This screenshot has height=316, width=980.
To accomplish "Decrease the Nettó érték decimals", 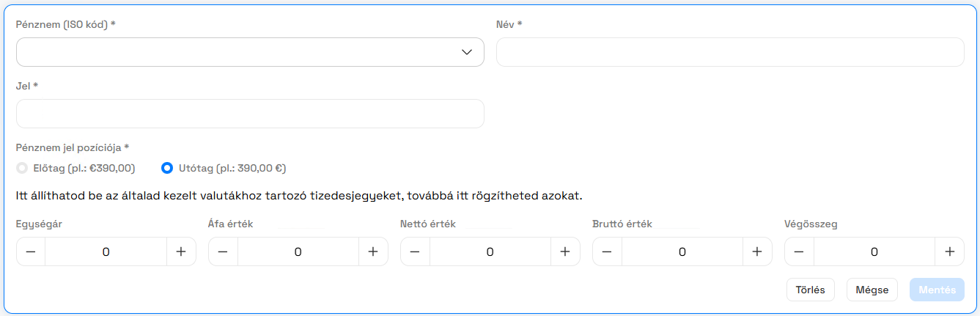I will (x=415, y=251).
